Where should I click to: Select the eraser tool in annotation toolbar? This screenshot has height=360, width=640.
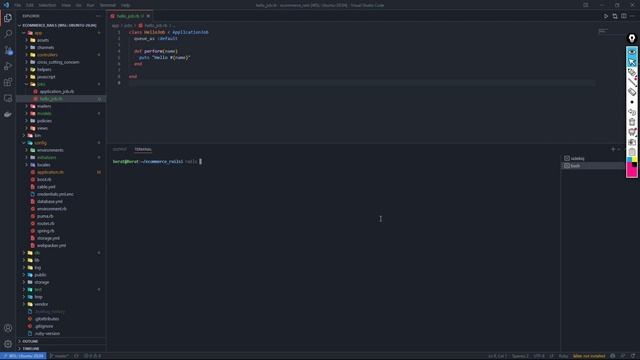[632, 92]
